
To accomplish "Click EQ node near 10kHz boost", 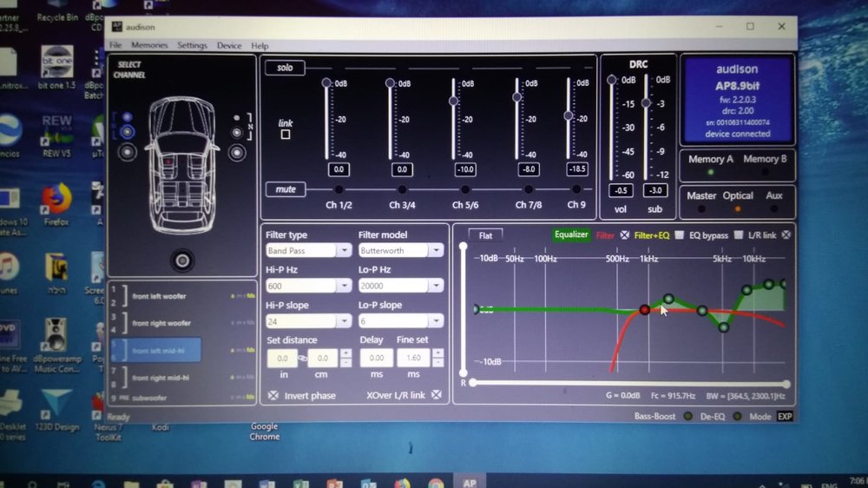I will point(746,290).
